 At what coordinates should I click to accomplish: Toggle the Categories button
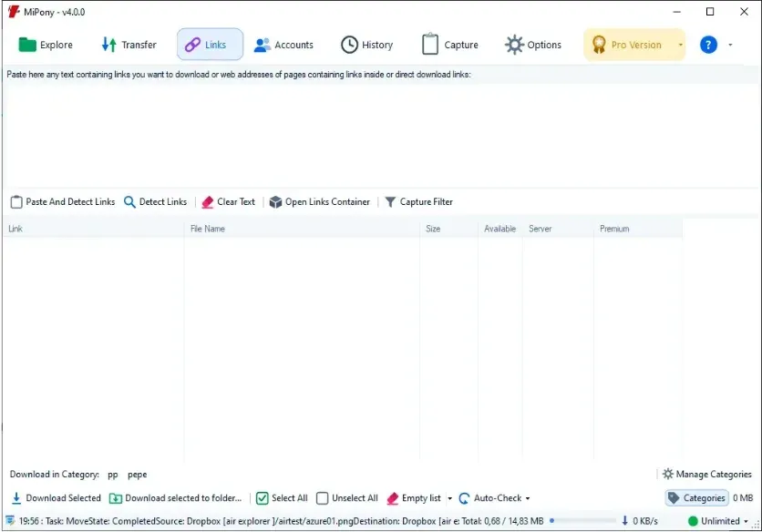pyautogui.click(x=697, y=498)
